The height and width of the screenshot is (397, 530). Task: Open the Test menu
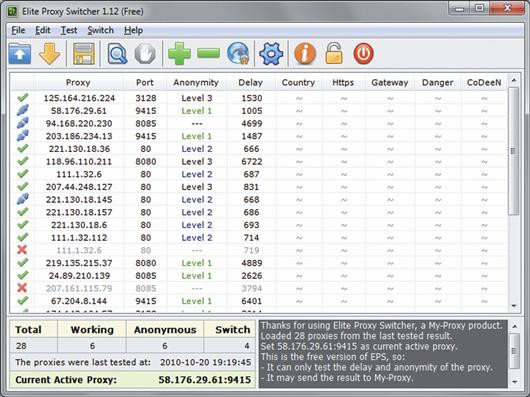(x=69, y=30)
